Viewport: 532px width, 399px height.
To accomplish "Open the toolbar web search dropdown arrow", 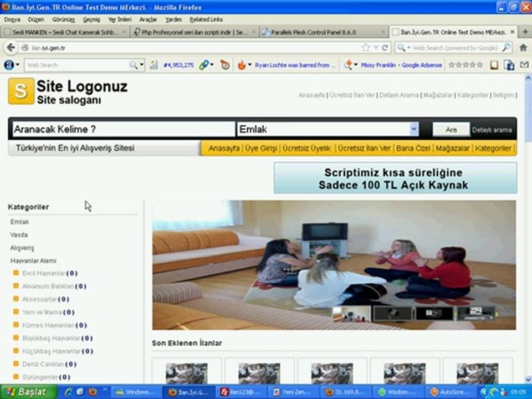I will [142, 65].
